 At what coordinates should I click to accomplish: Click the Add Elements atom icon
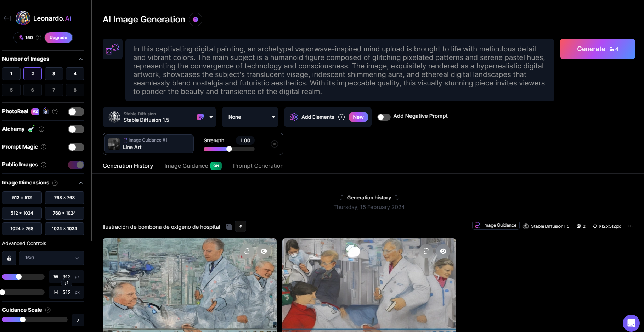294,117
